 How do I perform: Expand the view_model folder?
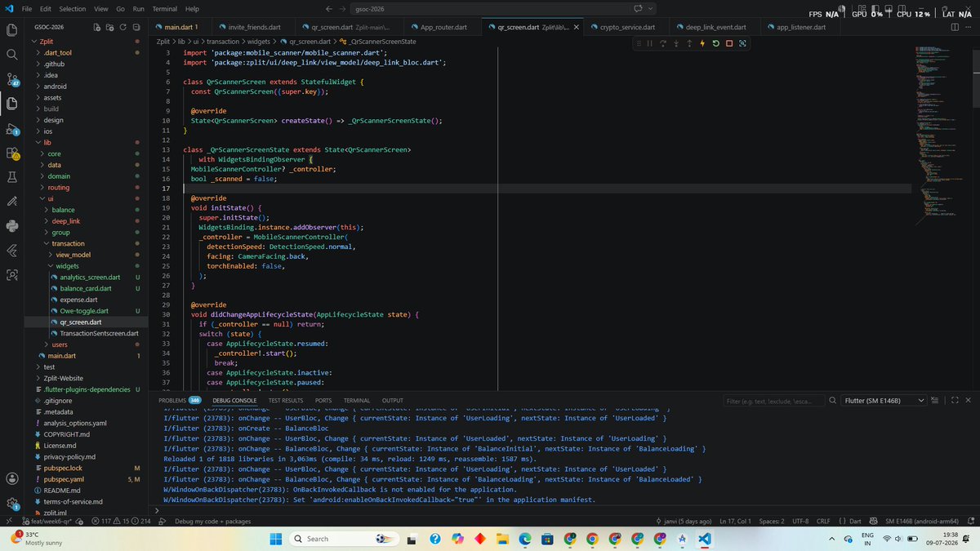coord(73,255)
